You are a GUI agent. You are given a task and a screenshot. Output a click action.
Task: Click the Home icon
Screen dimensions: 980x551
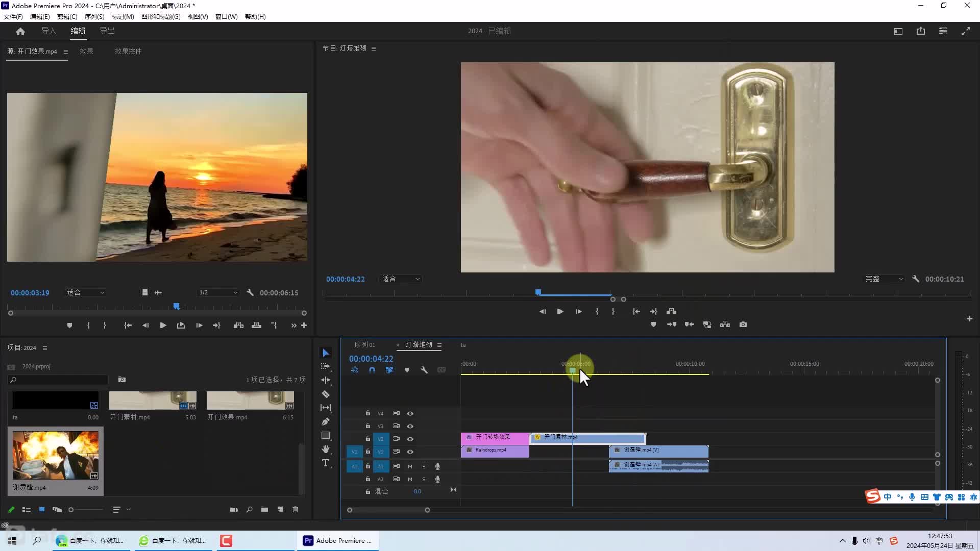(x=20, y=31)
